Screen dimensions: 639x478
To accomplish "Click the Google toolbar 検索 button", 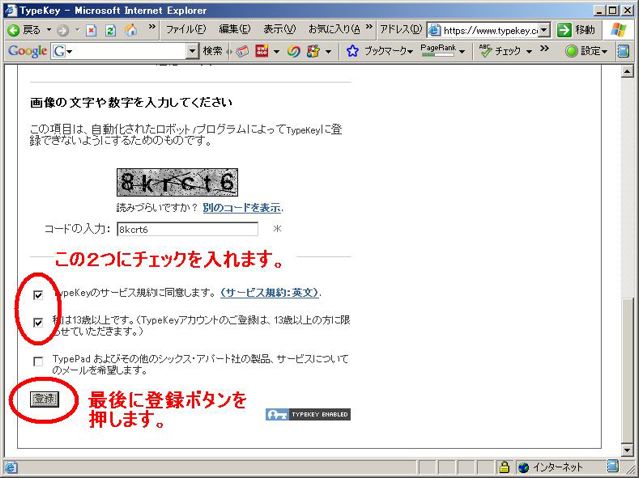I will click(x=212, y=51).
